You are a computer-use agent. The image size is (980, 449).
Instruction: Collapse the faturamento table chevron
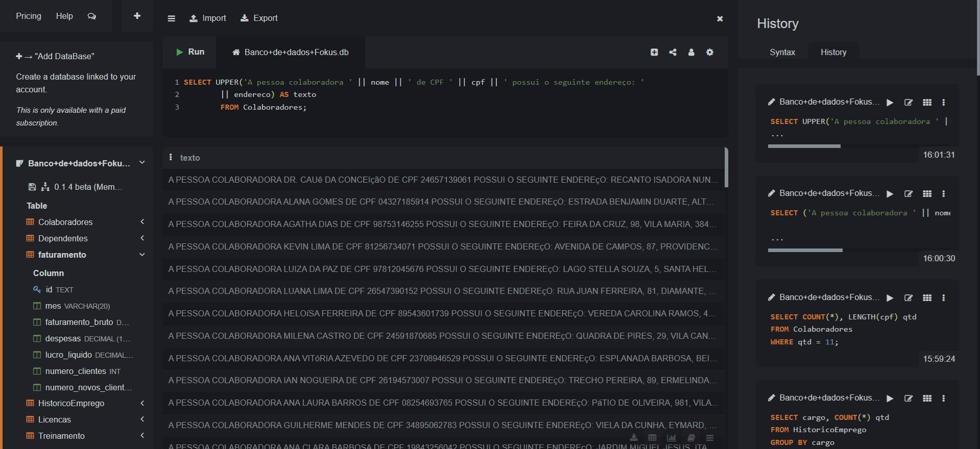[142, 255]
